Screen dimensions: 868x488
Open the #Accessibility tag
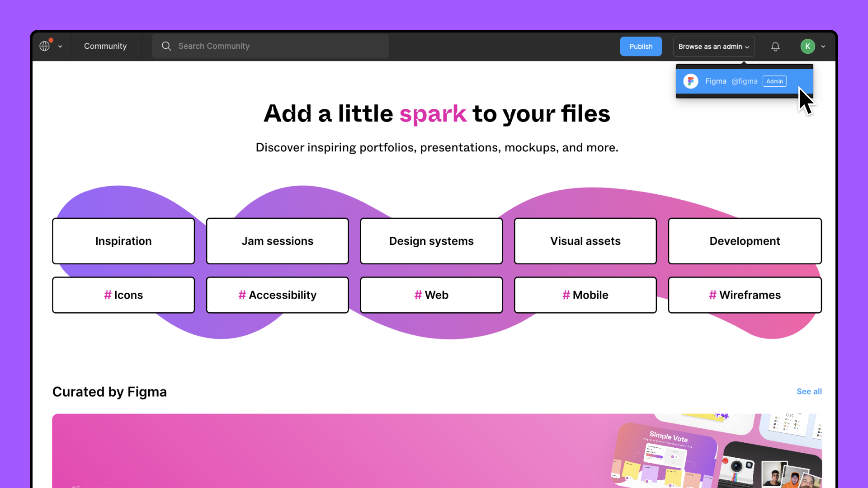[x=277, y=295]
